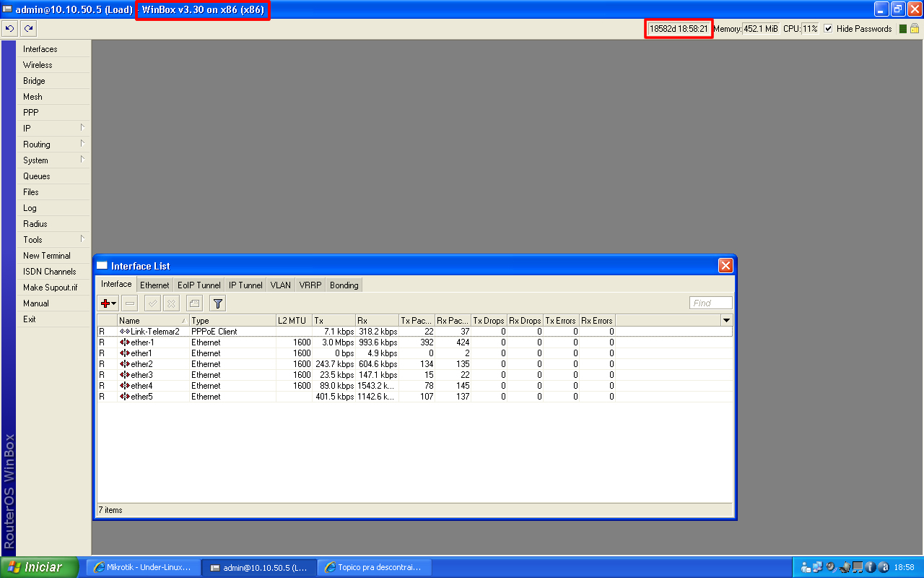
Task: Click the interface icon beside ether5
Action: tap(125, 397)
